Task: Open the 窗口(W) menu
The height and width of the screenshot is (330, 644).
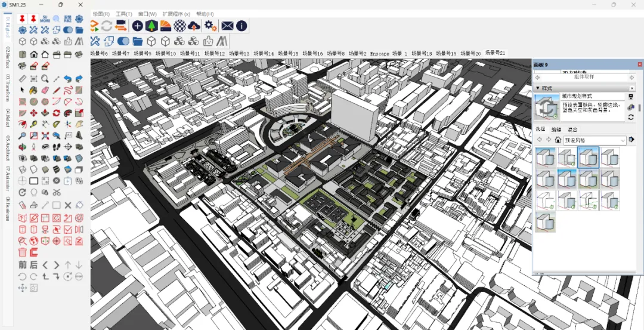Action: (147, 14)
